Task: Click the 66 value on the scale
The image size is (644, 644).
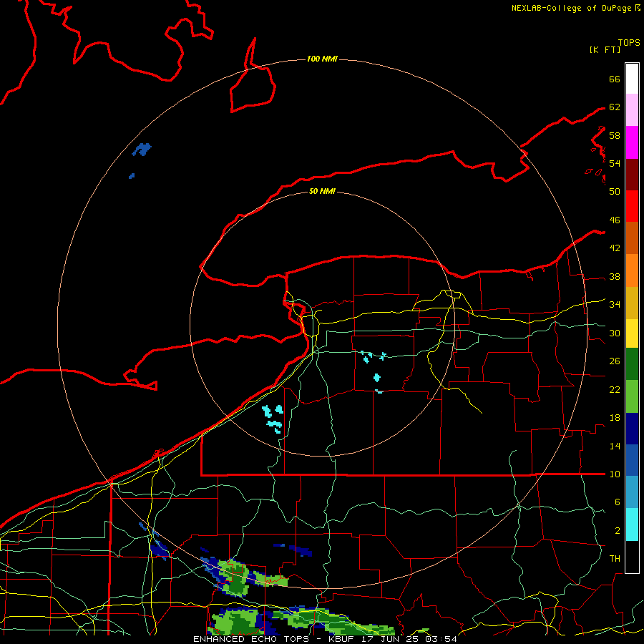Action: pyautogui.click(x=615, y=79)
